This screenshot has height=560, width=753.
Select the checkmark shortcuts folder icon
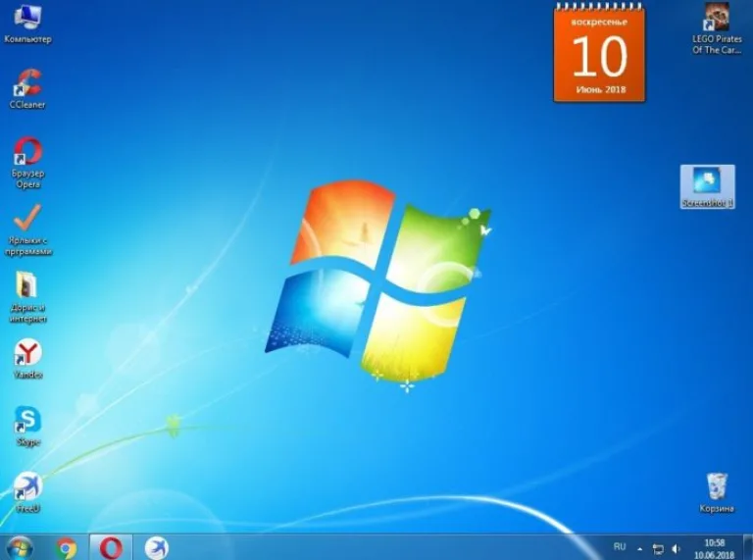[x=27, y=229]
